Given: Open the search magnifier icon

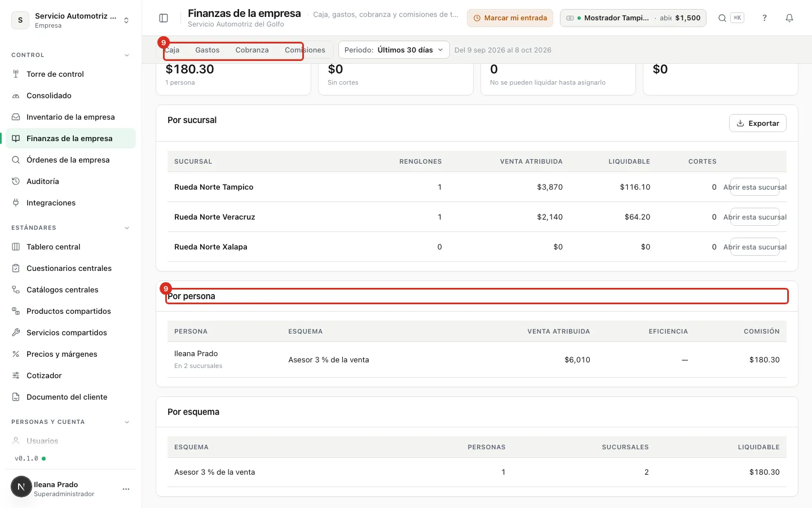Looking at the screenshot, I should coord(722,18).
